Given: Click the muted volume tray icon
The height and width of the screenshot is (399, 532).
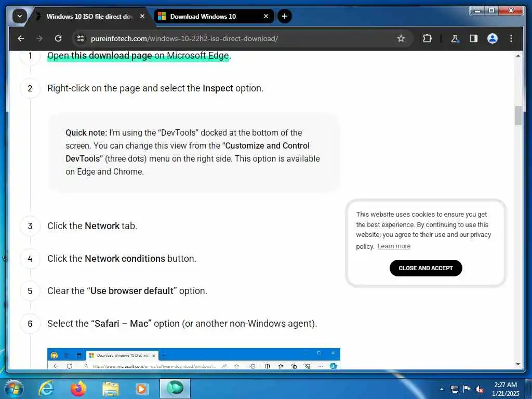Looking at the screenshot, I should pyautogui.click(x=480, y=389).
